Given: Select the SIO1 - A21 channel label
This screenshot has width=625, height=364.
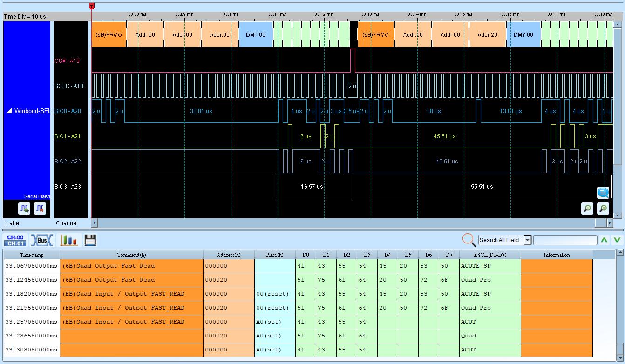Looking at the screenshot, I should click(x=68, y=136).
